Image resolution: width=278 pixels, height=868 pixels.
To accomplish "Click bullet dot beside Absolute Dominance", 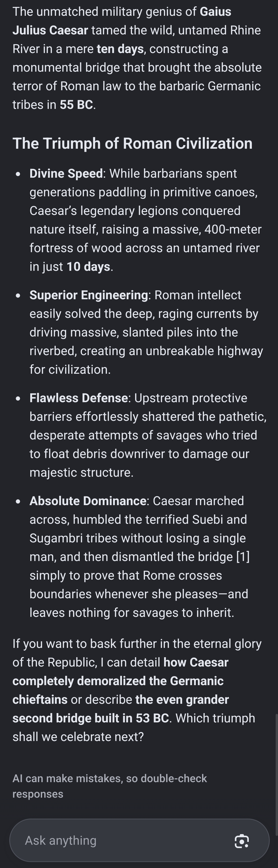I will coord(18,502).
